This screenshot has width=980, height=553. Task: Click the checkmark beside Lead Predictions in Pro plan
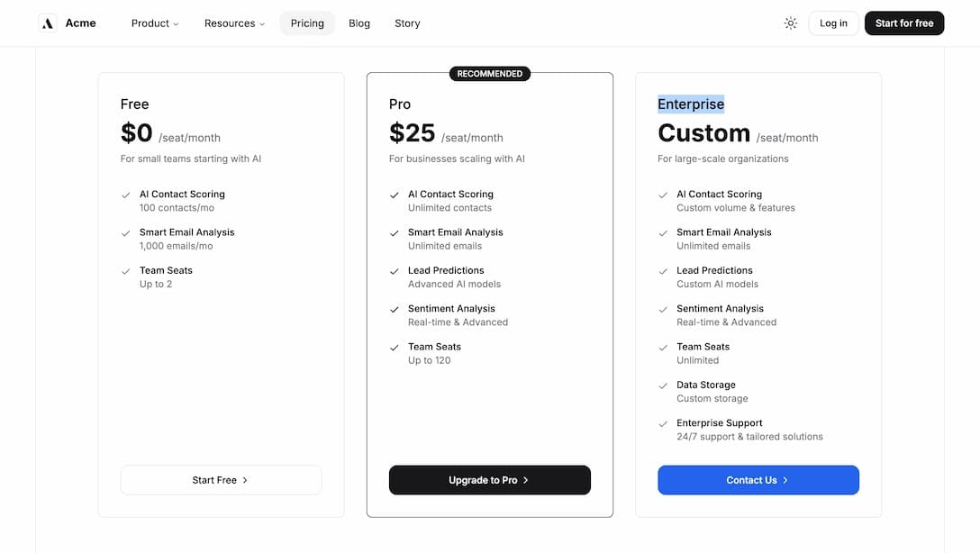394,269
